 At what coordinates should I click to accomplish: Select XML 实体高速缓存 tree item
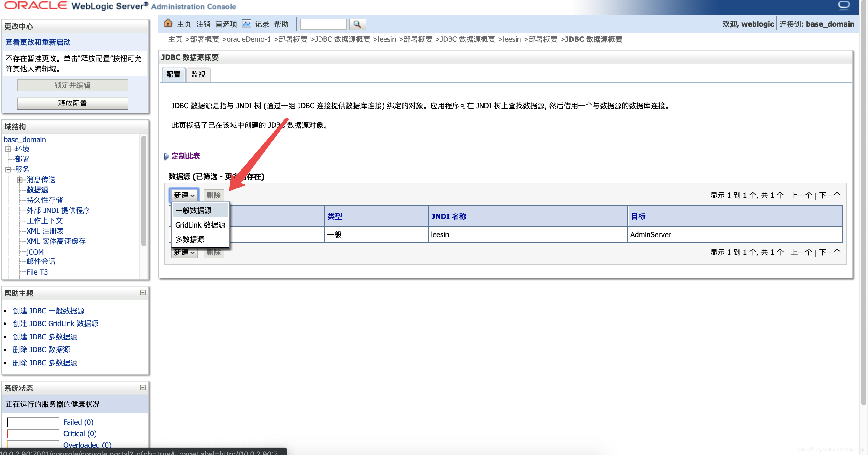pyautogui.click(x=56, y=241)
